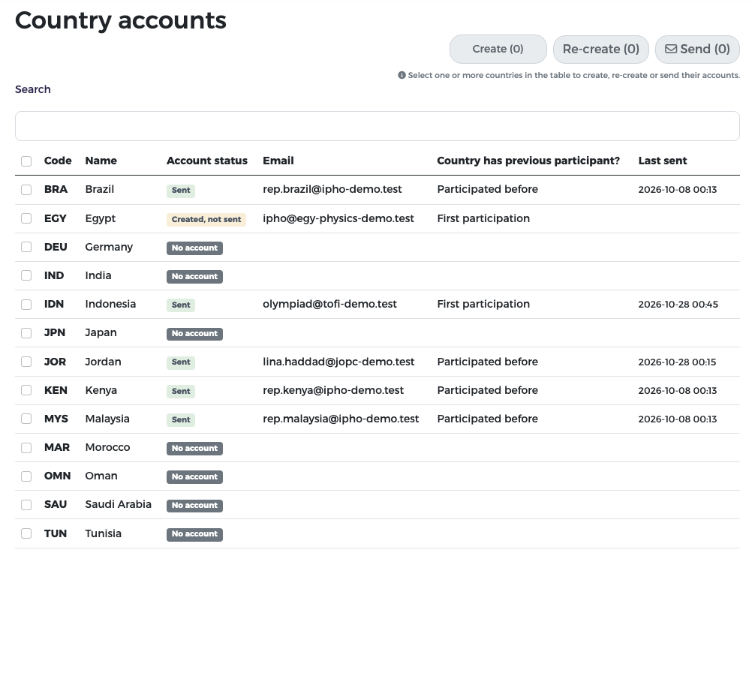
Task: Click email rep.malaysia@ipho-demo.test
Action: (341, 419)
